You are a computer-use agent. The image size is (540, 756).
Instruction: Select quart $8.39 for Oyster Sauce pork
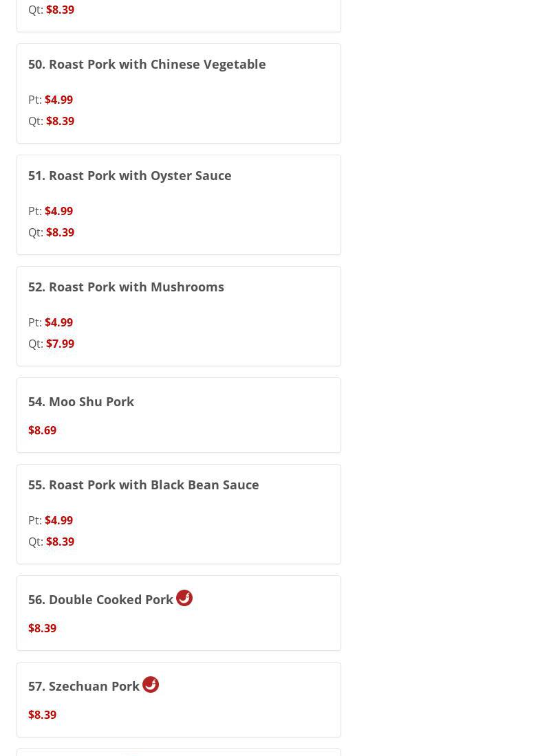(x=60, y=232)
